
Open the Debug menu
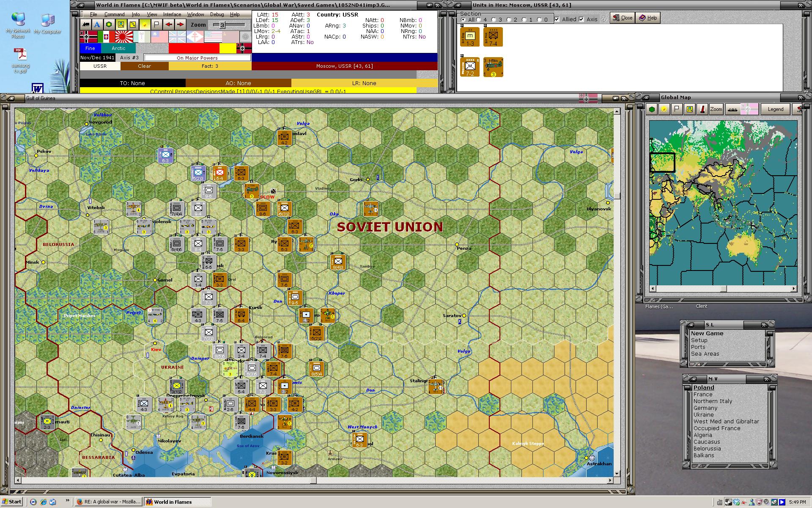click(217, 14)
